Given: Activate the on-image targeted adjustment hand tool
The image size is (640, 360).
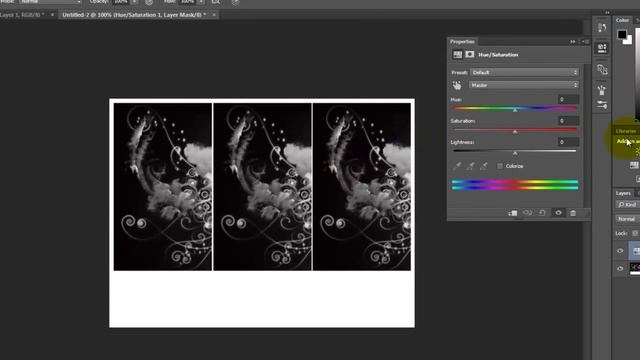Looking at the screenshot, I should [457, 85].
